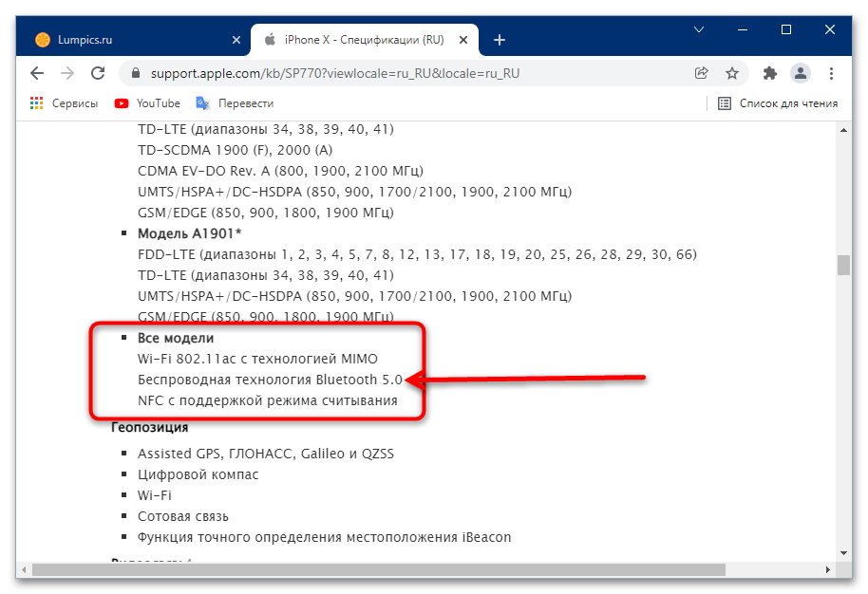Viewport: 868px width, 594px height.
Task: Open Список для чтения reading list
Action: click(x=778, y=103)
